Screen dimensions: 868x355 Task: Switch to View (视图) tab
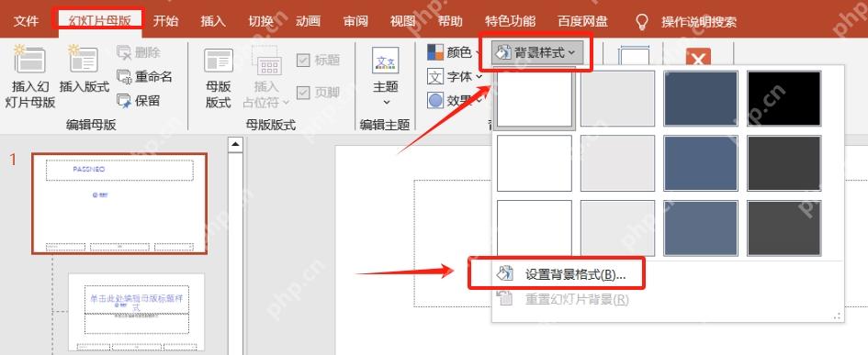402,21
